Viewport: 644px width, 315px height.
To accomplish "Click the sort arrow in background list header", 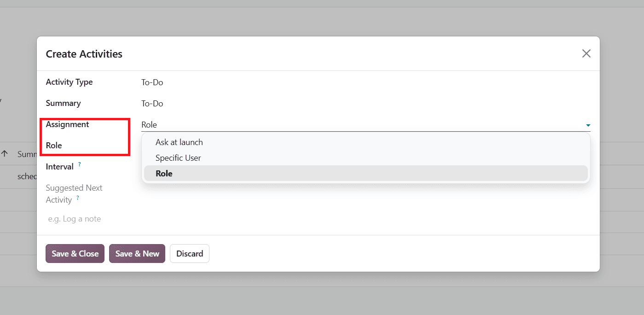I will 5,154.
